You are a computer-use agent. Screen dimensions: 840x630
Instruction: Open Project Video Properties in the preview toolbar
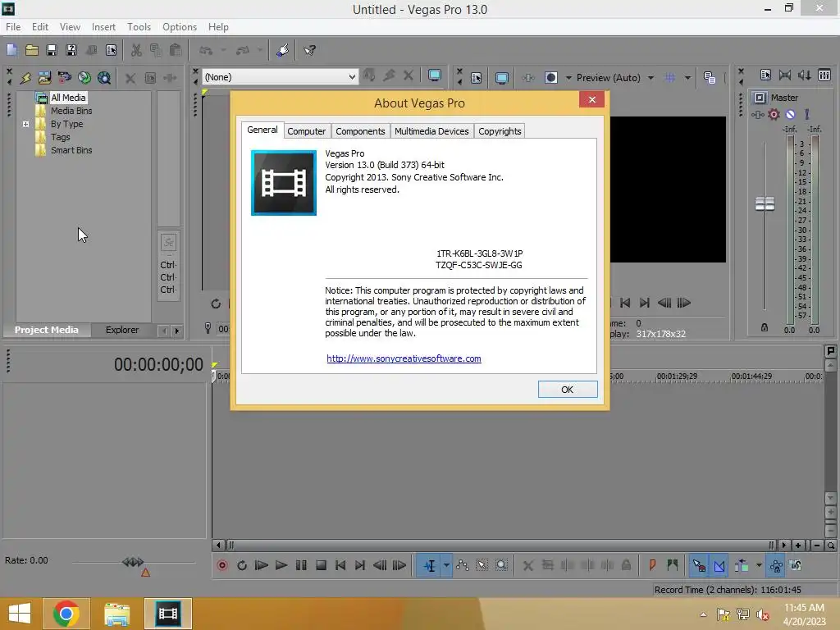point(476,78)
